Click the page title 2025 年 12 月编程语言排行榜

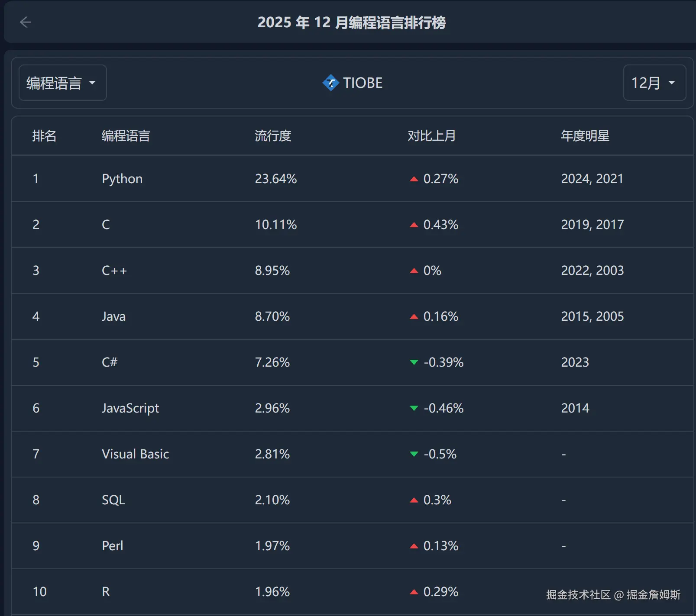pos(351,23)
